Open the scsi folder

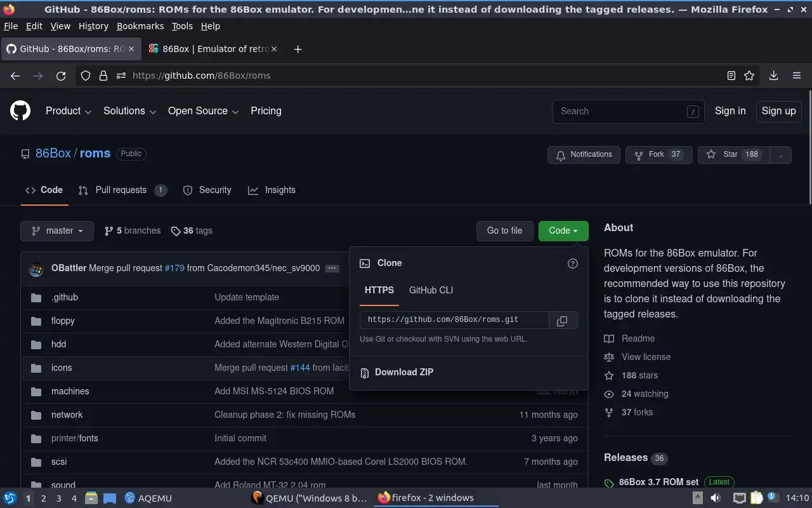pyautogui.click(x=59, y=462)
